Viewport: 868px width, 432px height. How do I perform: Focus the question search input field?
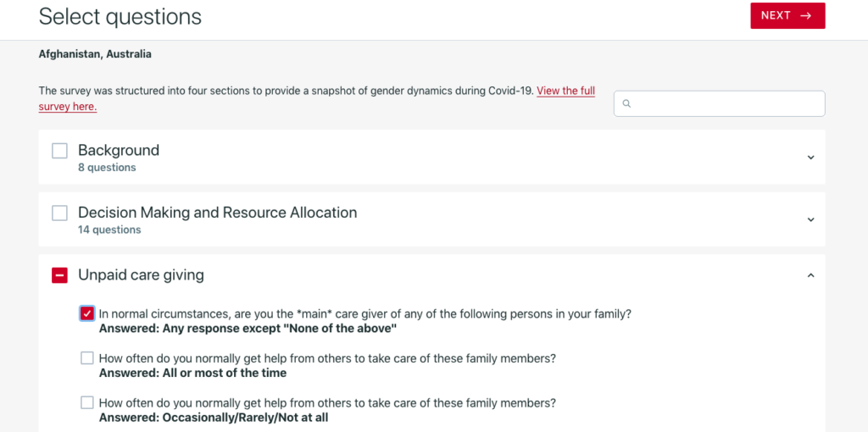pos(725,103)
